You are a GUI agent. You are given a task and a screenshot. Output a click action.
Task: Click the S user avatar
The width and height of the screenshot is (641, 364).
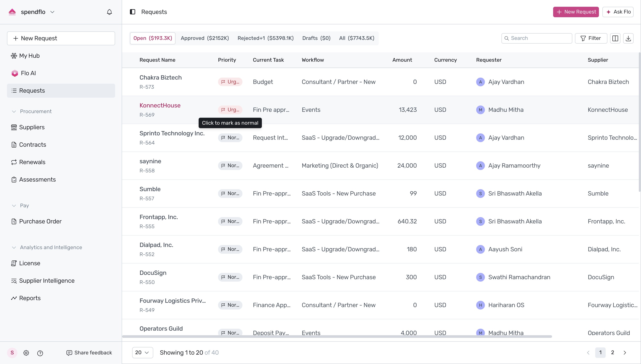click(x=12, y=352)
